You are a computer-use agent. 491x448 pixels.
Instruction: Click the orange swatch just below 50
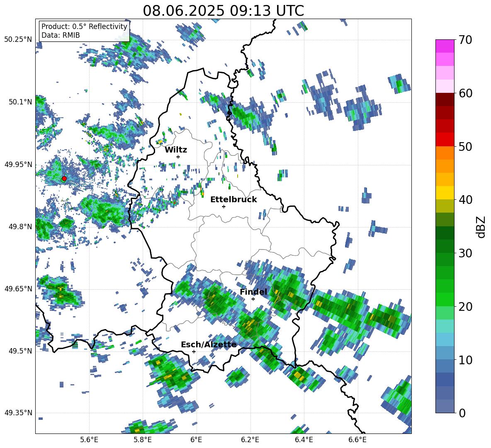(445, 153)
